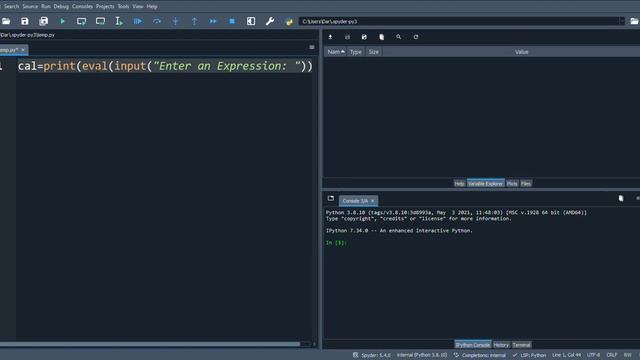This screenshot has height=360, width=640.
Task: Open the Run menu
Action: tap(46, 6)
